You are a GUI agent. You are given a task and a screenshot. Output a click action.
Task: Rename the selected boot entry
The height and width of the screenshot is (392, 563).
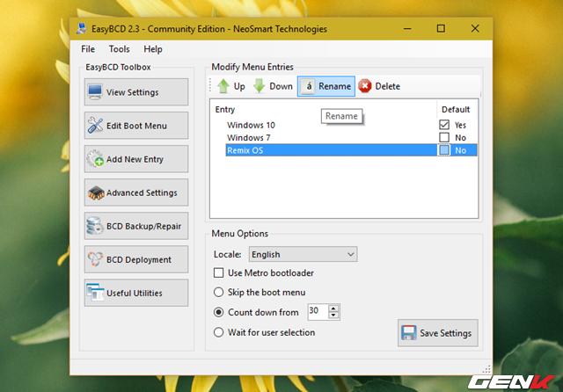pos(325,86)
